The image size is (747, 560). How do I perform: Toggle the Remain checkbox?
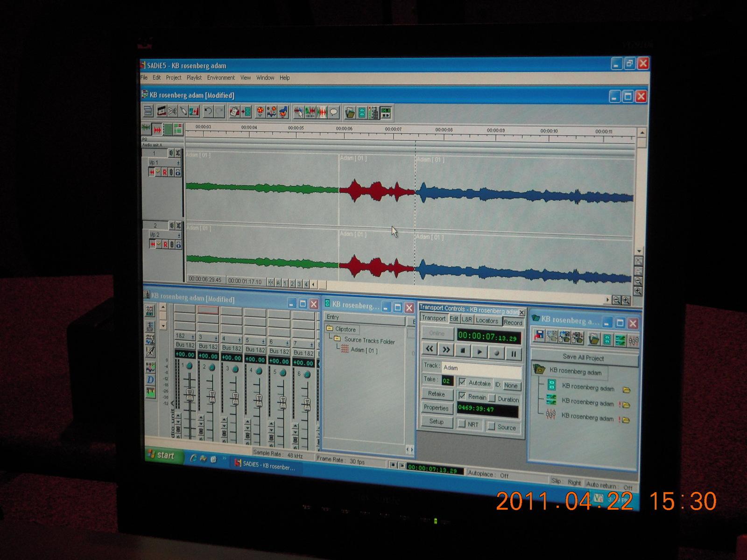click(462, 396)
